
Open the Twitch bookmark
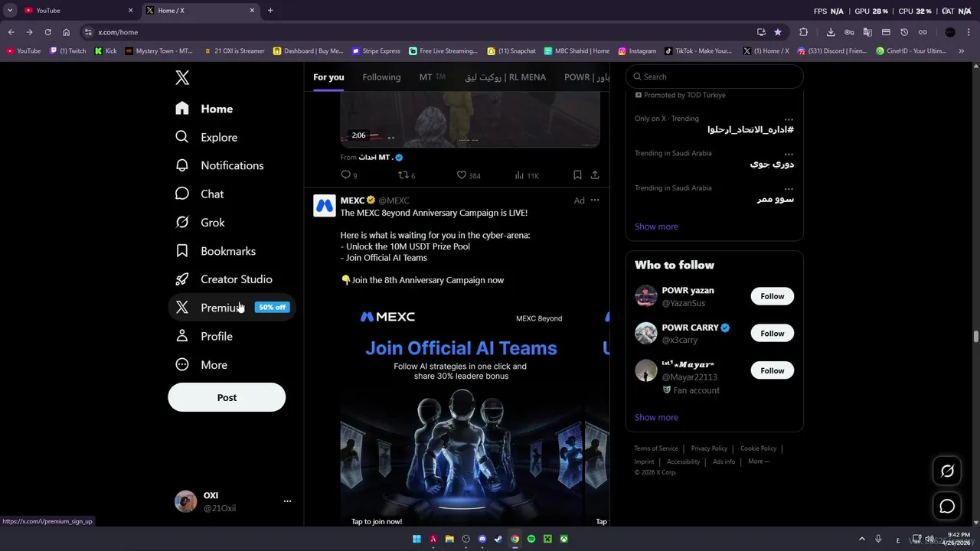pos(68,51)
